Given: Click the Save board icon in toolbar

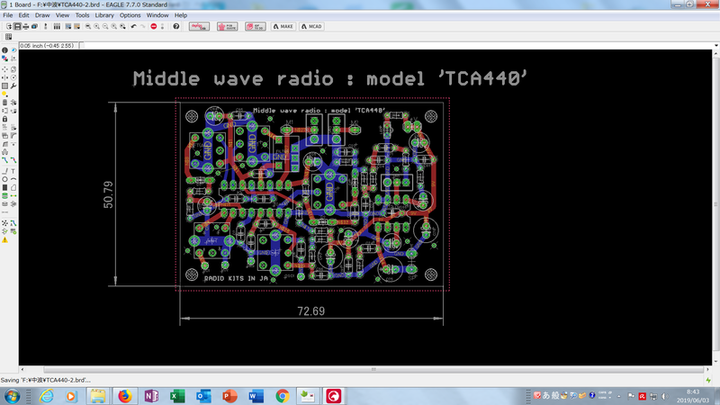Looking at the screenshot, I should point(16,26).
